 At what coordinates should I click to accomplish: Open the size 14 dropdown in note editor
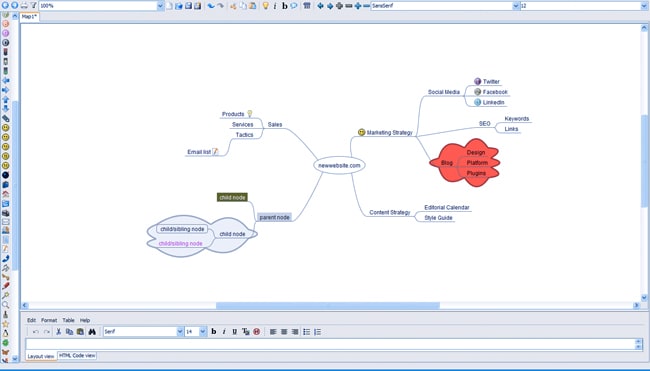202,332
